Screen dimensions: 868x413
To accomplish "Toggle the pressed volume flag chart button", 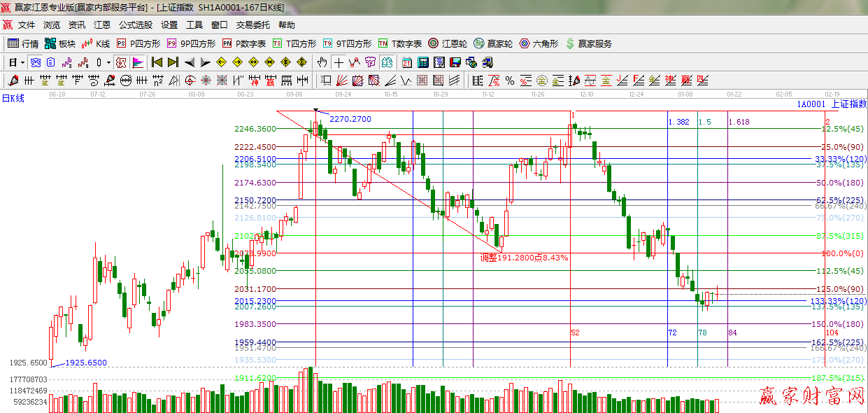I will coord(137,62).
